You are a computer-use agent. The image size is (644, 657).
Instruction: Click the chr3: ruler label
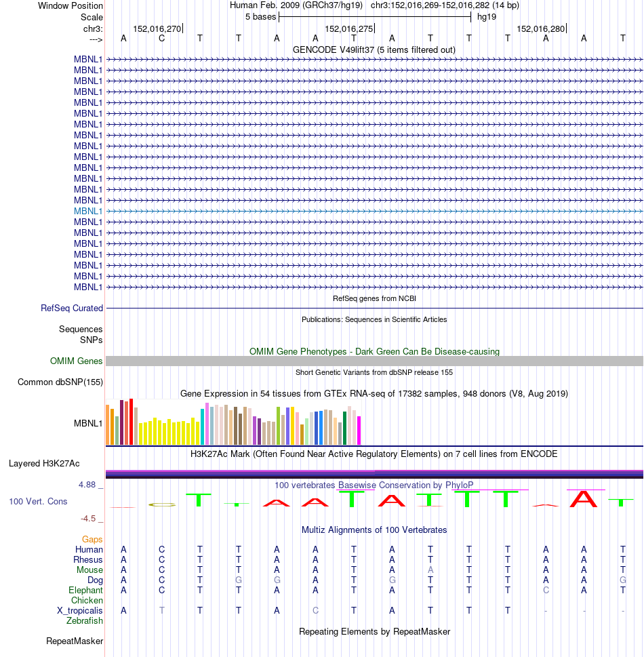[93, 29]
